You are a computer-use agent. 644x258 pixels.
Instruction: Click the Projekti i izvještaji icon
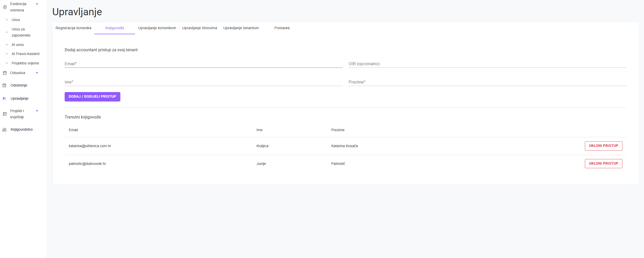click(5, 114)
